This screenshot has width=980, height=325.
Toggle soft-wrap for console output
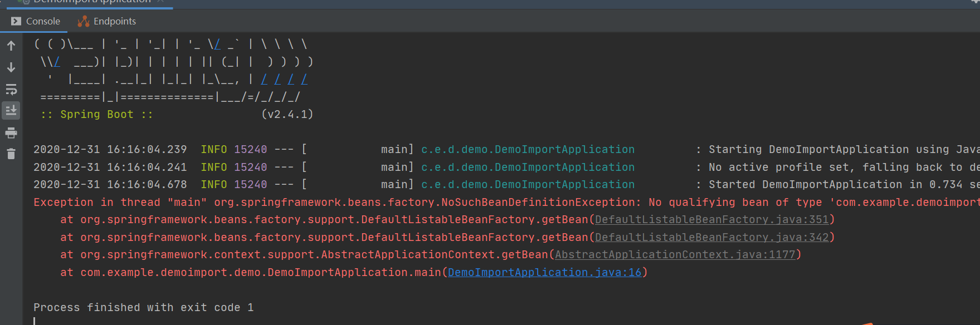click(x=11, y=89)
